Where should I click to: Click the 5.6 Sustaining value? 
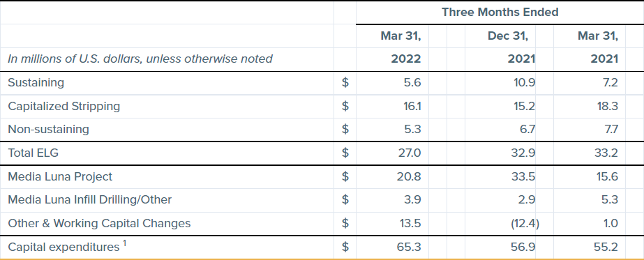click(x=412, y=83)
